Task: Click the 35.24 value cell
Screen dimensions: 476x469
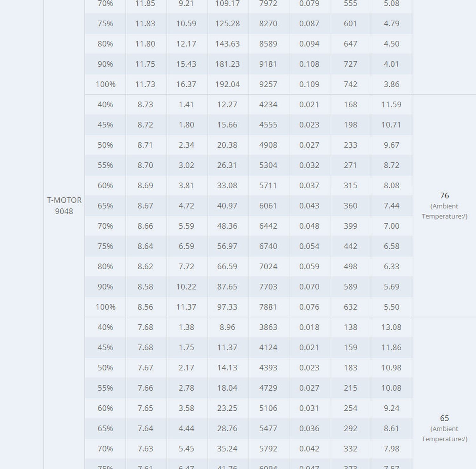Action: pos(227,449)
